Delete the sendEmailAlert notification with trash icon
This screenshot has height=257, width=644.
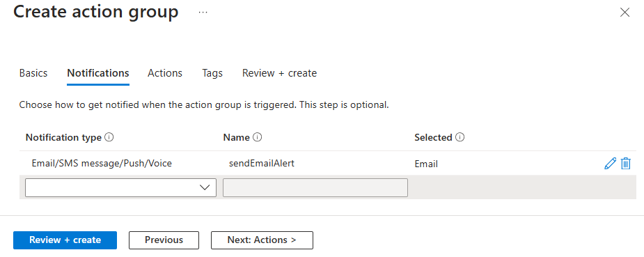(x=625, y=164)
